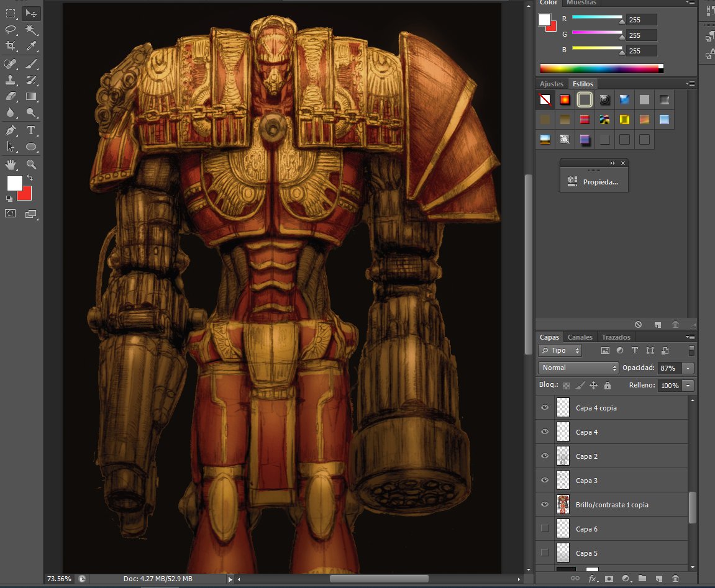Choose the Pen tool
This screenshot has width=715, height=588.
[11, 130]
